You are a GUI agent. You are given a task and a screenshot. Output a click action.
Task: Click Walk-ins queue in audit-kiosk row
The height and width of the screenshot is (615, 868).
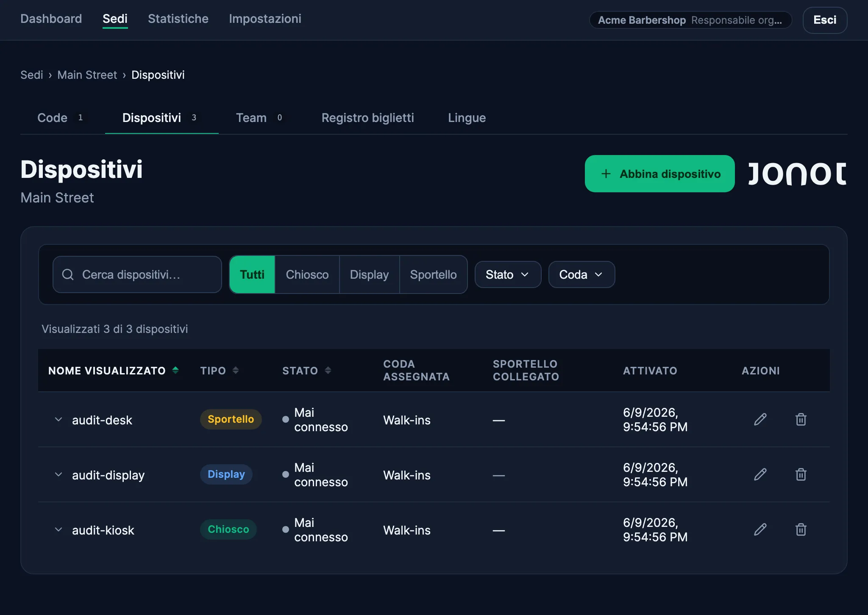(407, 530)
